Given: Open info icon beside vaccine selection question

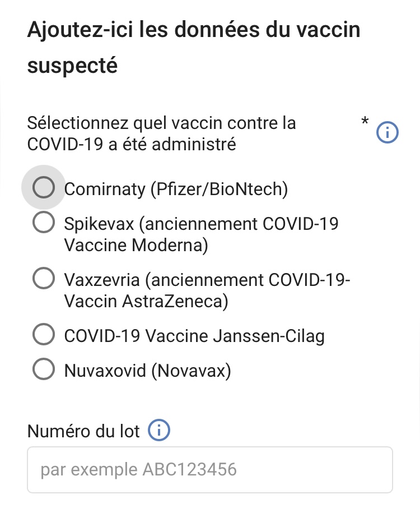Looking at the screenshot, I should (388, 133).
